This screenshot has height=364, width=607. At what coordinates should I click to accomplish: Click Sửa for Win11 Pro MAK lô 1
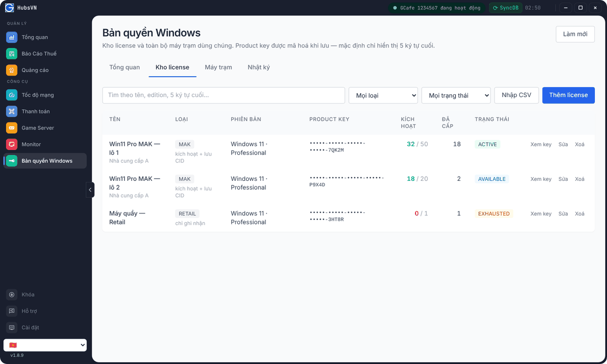(x=563, y=144)
